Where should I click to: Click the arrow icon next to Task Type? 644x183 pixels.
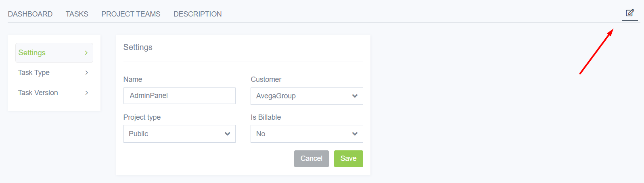tap(87, 73)
